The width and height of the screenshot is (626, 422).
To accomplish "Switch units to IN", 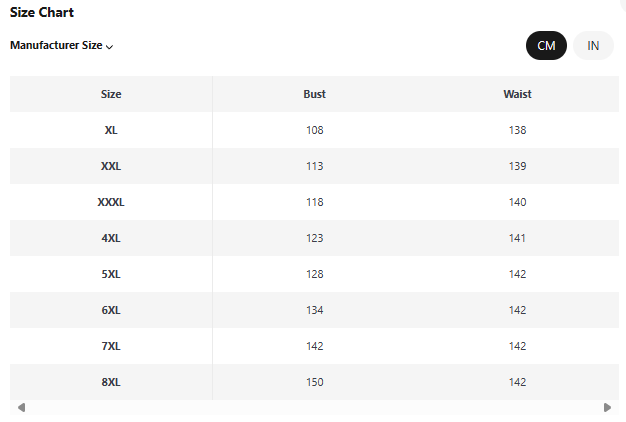I will pyautogui.click(x=593, y=46).
